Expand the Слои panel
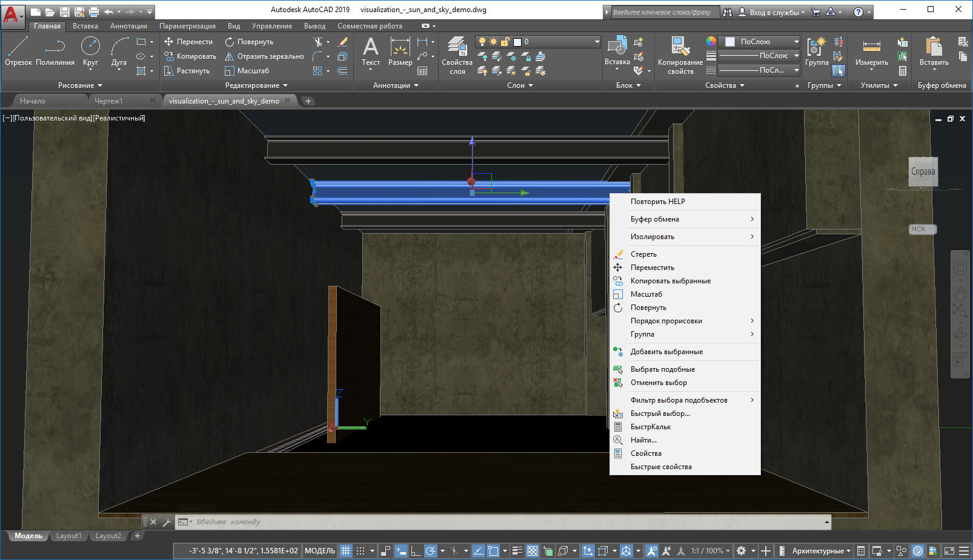This screenshot has width=973, height=560. click(520, 85)
